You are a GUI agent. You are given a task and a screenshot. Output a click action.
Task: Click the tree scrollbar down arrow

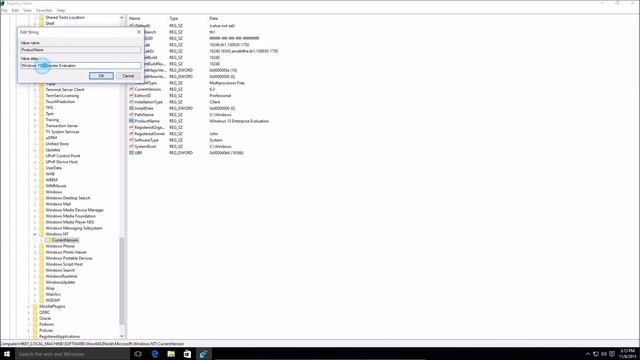(122, 336)
